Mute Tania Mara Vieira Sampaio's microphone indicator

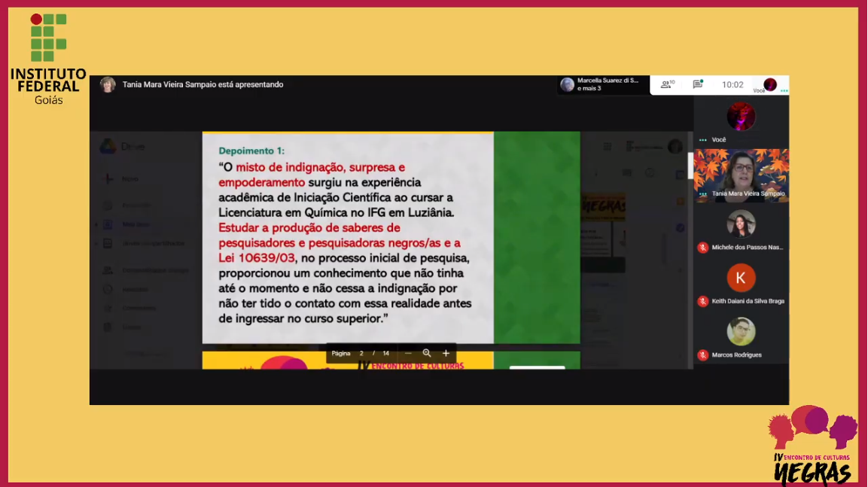(702, 194)
